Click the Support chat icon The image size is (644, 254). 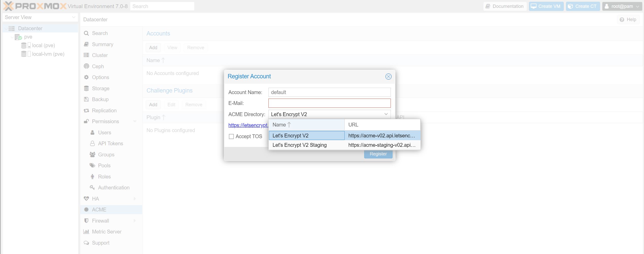(x=86, y=243)
